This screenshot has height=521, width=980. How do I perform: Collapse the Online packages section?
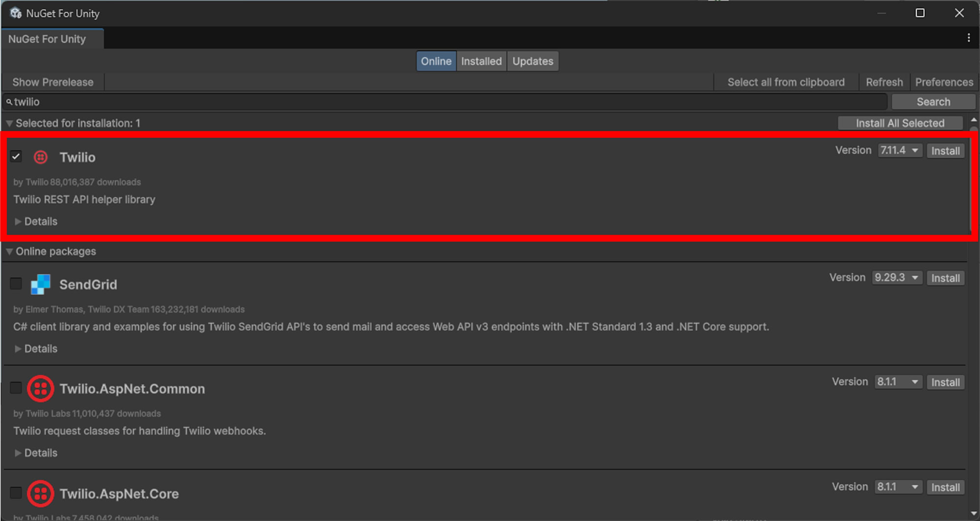(x=9, y=252)
